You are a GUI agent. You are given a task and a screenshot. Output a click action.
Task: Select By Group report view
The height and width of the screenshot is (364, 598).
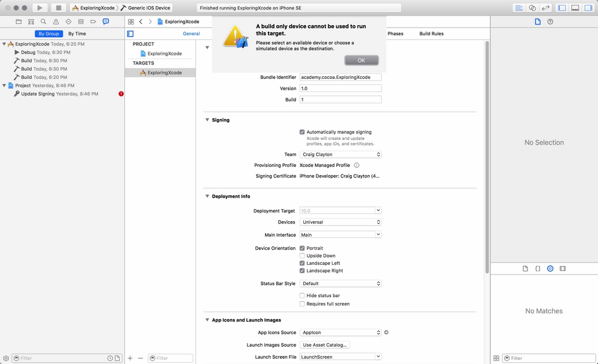click(x=49, y=33)
